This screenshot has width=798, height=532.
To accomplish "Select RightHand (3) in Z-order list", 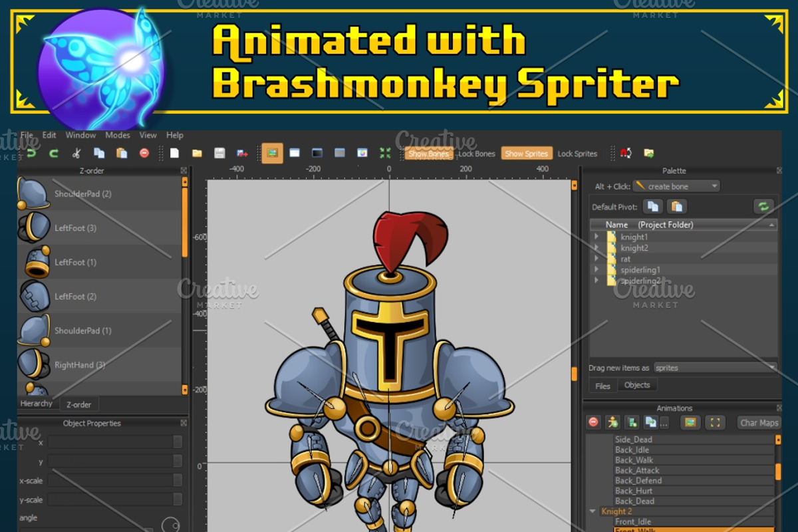I will 99,364.
